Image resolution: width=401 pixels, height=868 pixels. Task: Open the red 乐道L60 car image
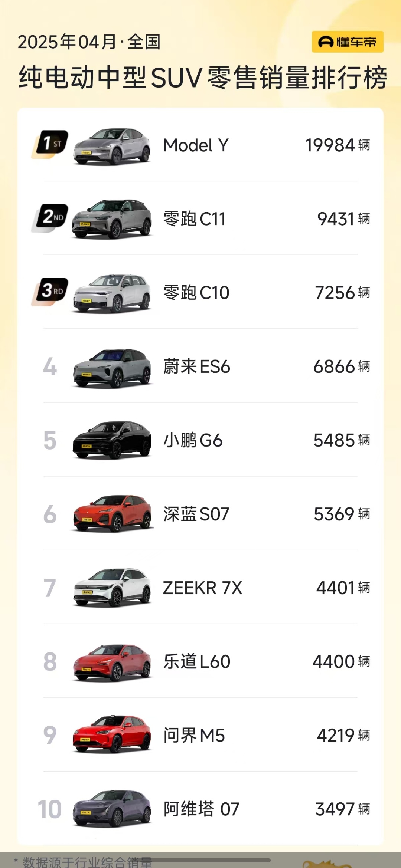point(112,662)
